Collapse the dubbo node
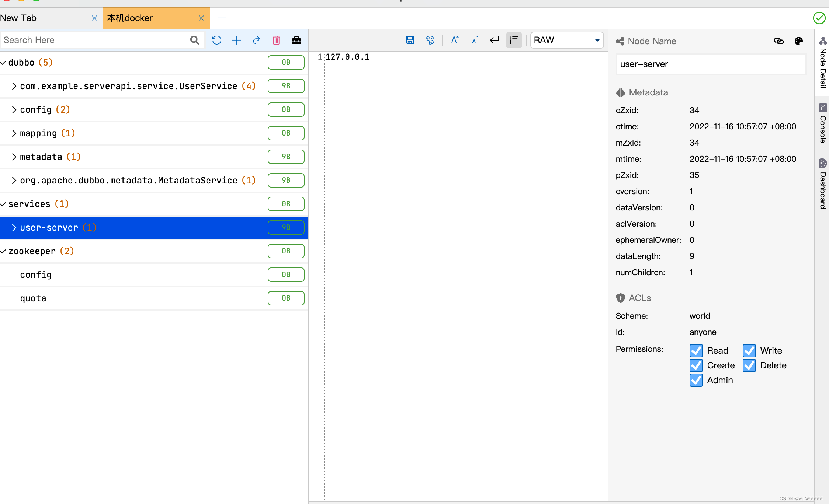The image size is (829, 504). [3, 63]
